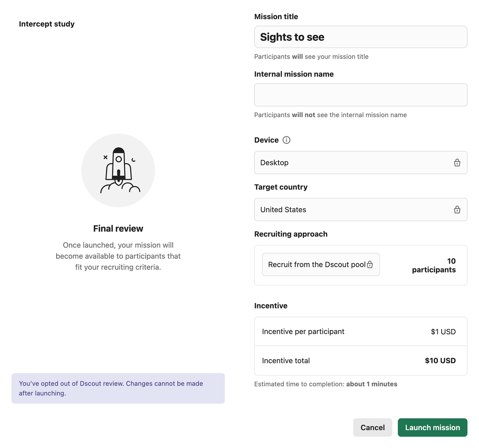This screenshot has width=479, height=448.
Task: Click the Intercept study heading
Action: pos(47,24)
